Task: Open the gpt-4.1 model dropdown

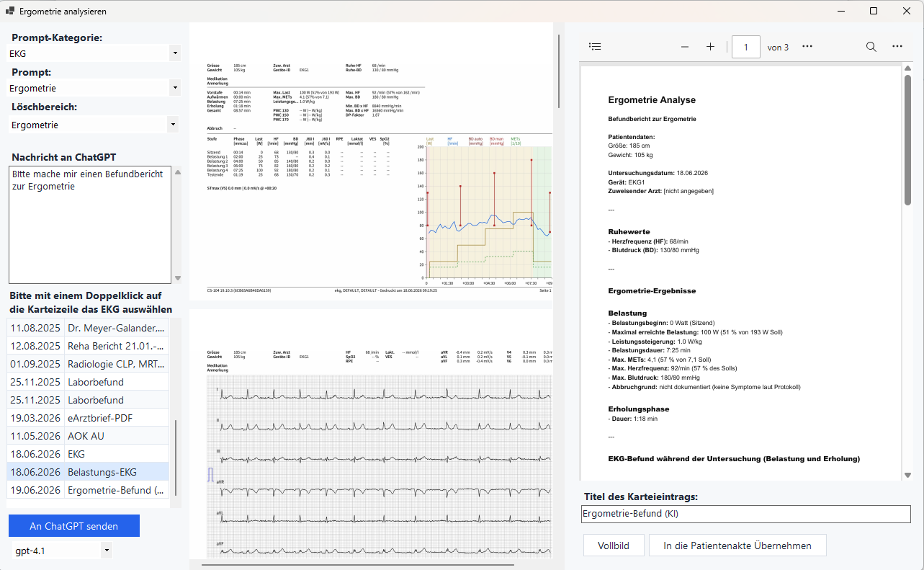Action: (x=107, y=551)
